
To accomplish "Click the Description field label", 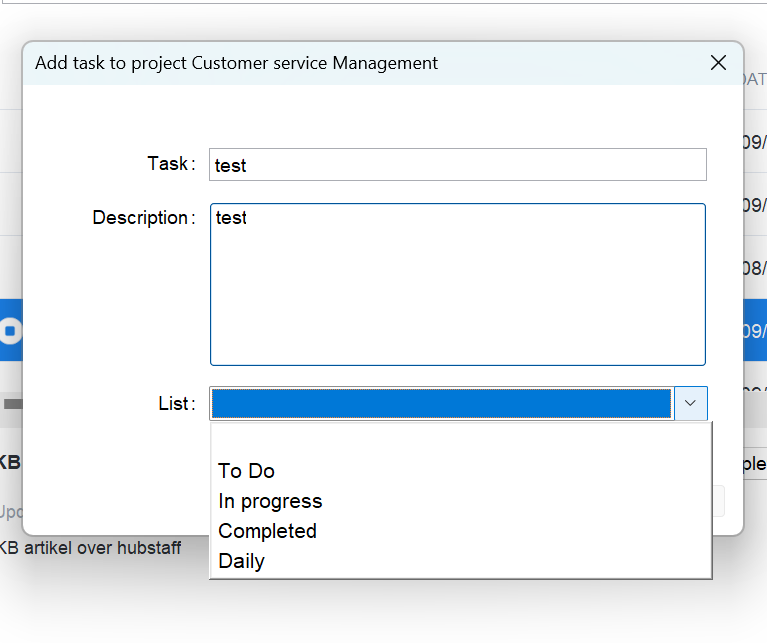I will point(143,218).
